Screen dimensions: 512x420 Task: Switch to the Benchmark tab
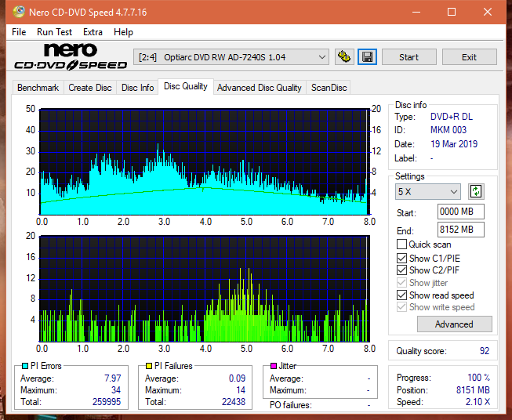38,88
